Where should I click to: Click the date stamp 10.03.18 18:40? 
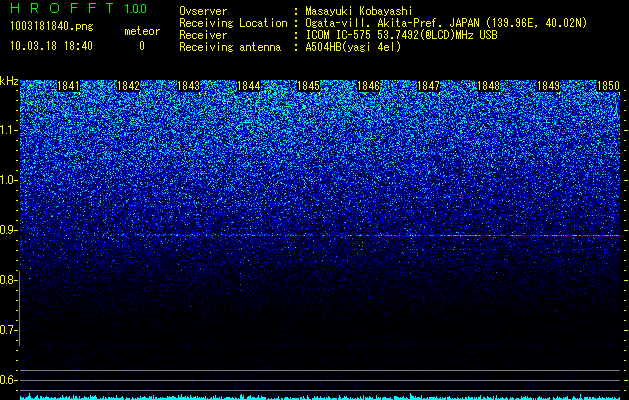pos(51,46)
